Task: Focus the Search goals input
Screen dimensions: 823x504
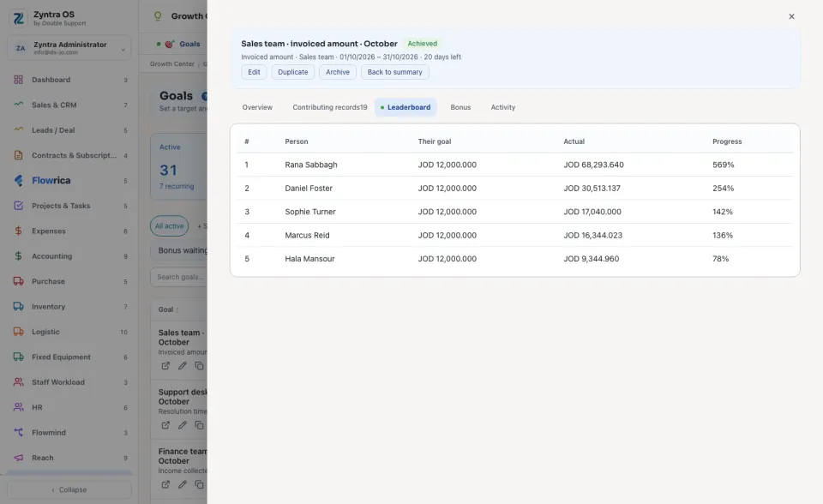Action: 179,277
